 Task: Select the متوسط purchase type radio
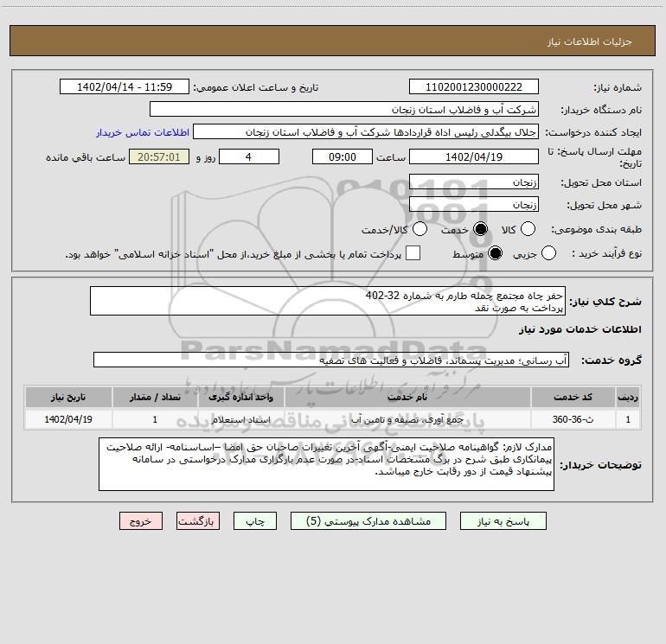click(x=495, y=253)
